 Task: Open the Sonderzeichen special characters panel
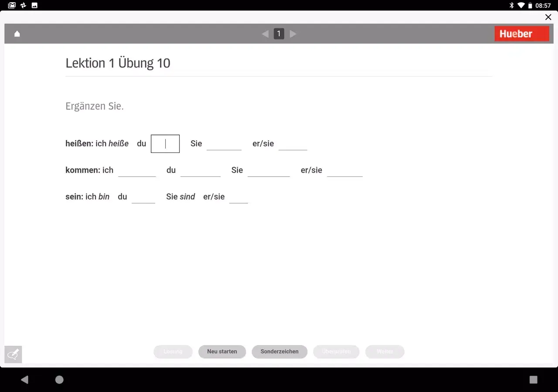[279, 351]
